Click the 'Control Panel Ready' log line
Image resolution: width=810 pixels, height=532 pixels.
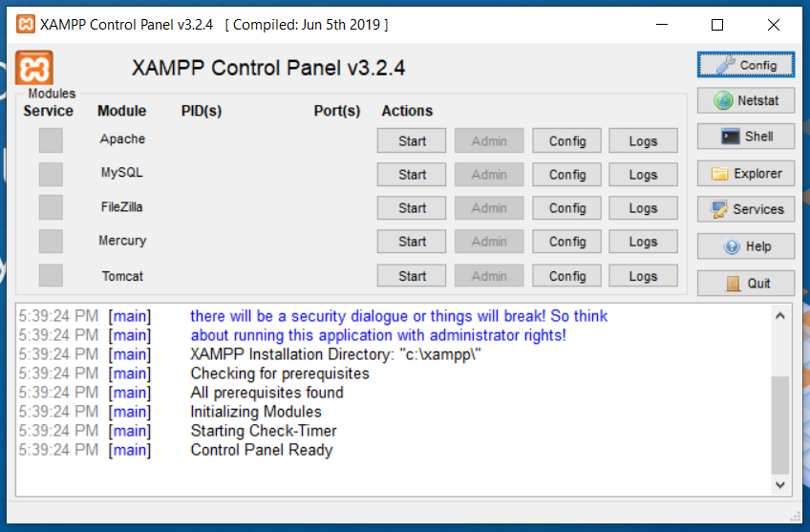pyautogui.click(x=262, y=450)
